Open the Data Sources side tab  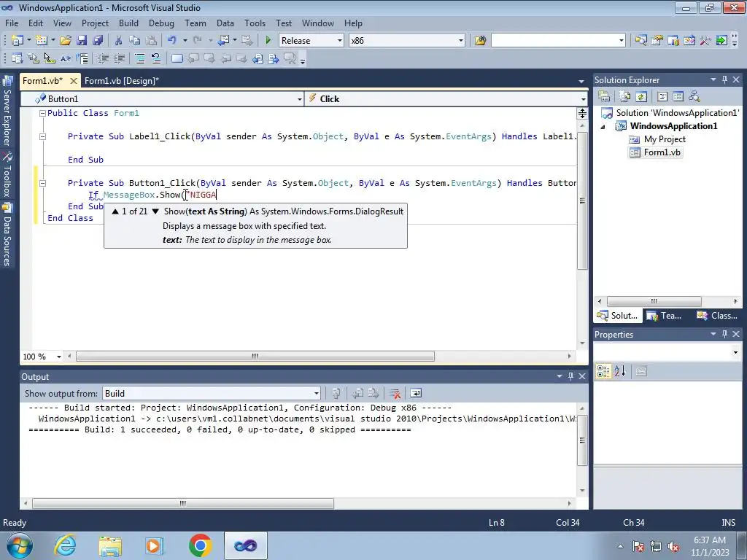tap(7, 234)
